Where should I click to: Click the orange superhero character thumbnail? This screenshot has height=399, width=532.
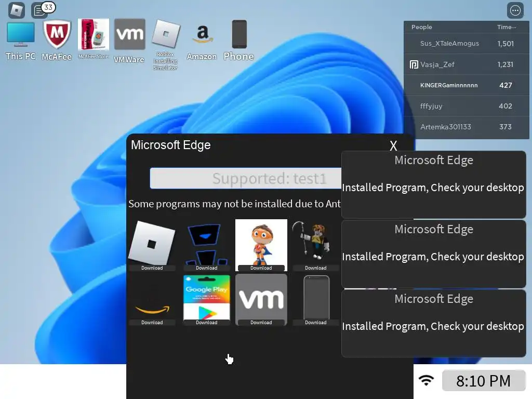tap(261, 242)
